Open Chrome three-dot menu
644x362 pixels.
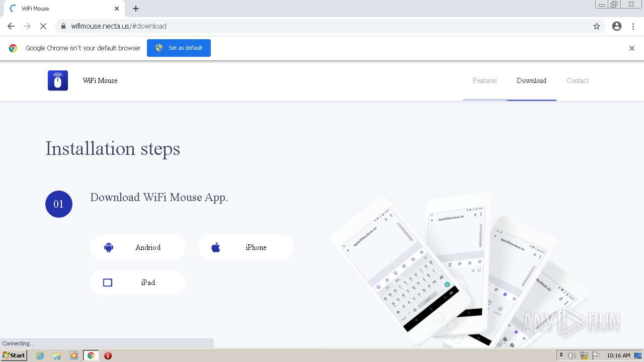633,26
